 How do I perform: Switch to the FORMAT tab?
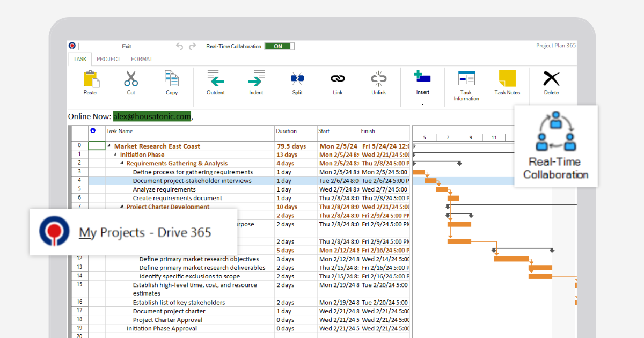click(x=142, y=59)
